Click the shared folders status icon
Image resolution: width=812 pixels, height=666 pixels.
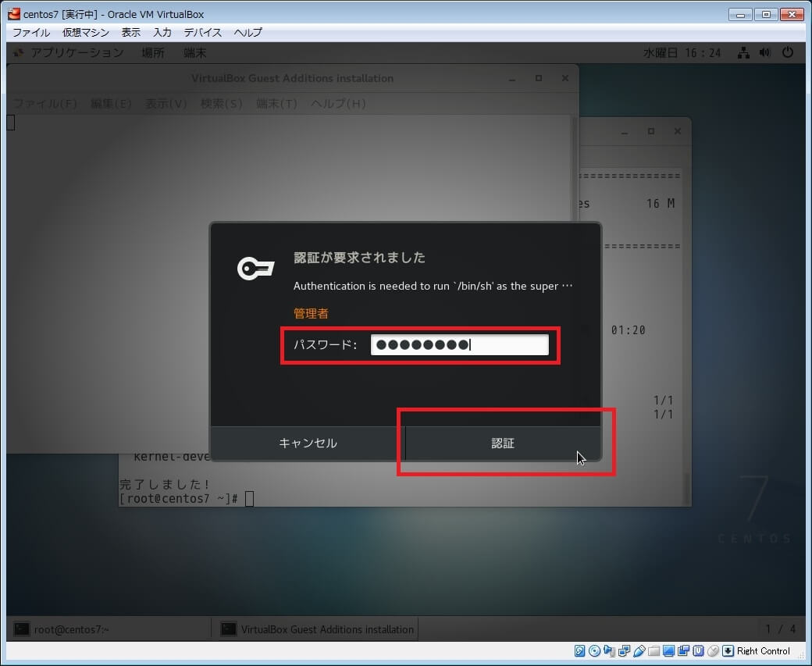(654, 651)
